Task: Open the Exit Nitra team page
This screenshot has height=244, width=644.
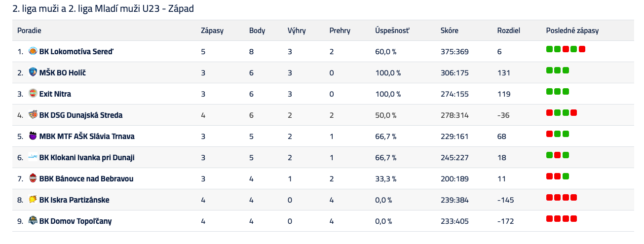Action: [55, 94]
